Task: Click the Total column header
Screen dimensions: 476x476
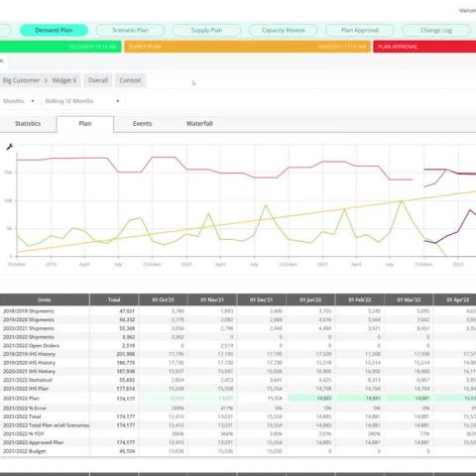Action: [x=114, y=299]
